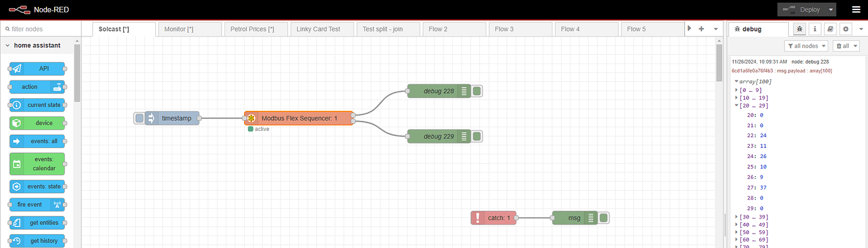Open the help book icon in sidebar
This screenshot has width=868, height=248.
tap(830, 29)
